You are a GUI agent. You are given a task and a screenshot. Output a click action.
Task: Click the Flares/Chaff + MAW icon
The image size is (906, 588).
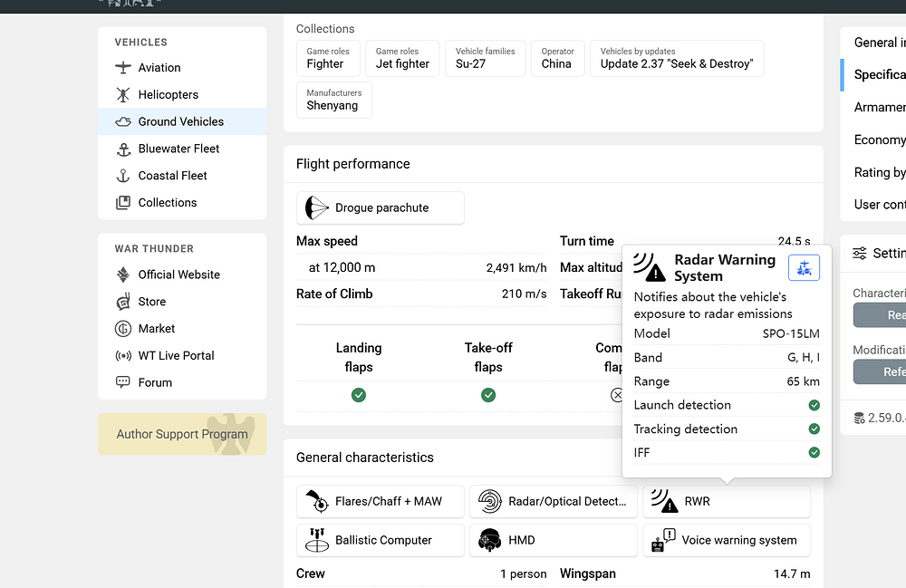(317, 501)
